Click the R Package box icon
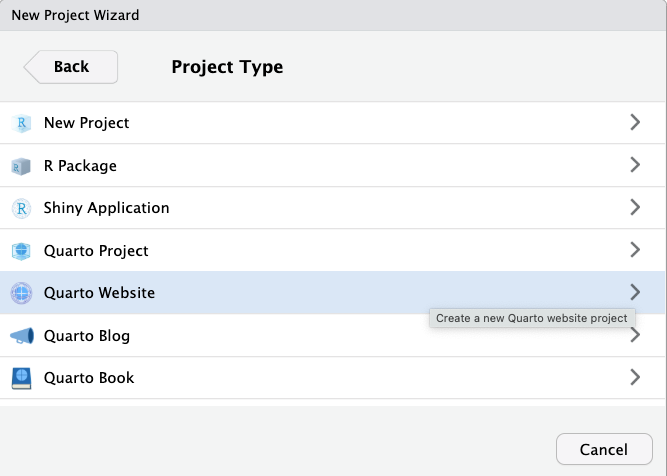The height and width of the screenshot is (476, 667). 21,166
